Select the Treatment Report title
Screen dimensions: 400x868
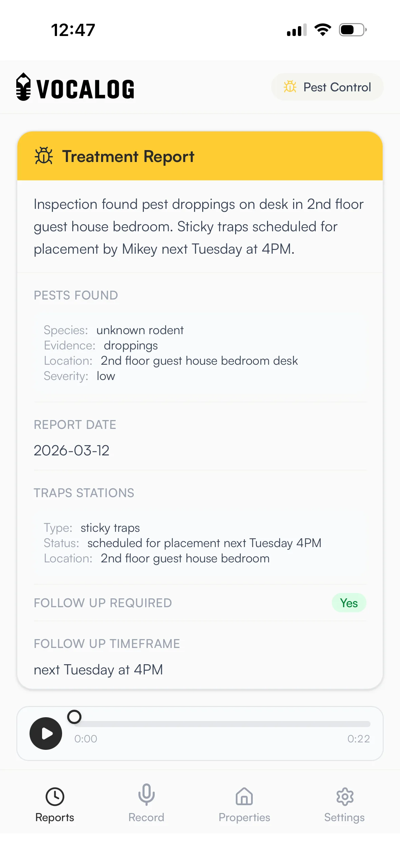128,157
